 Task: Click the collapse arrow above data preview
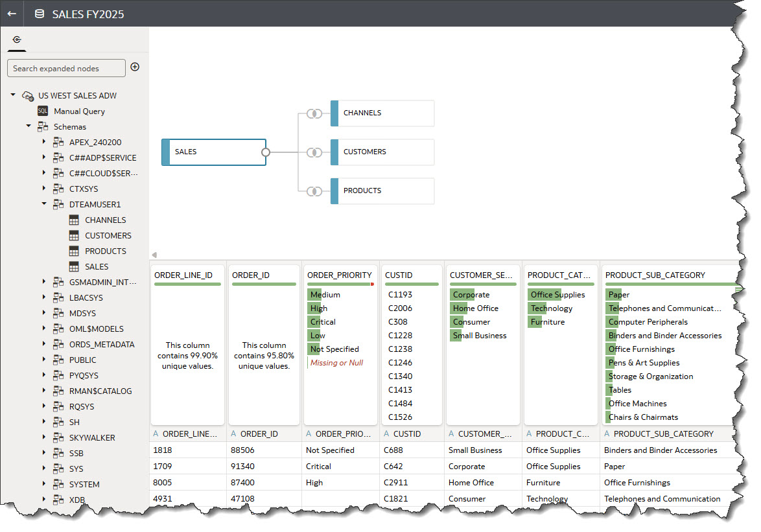click(x=154, y=255)
